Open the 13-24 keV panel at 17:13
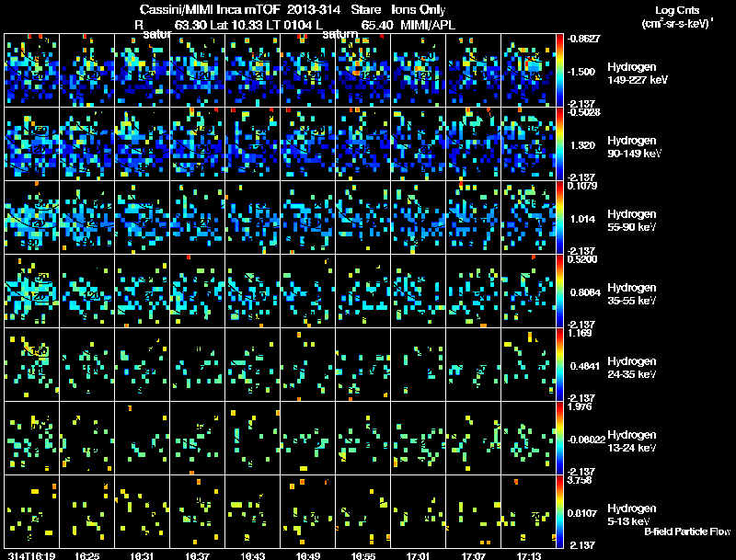The height and width of the screenshot is (560, 736). point(528,438)
